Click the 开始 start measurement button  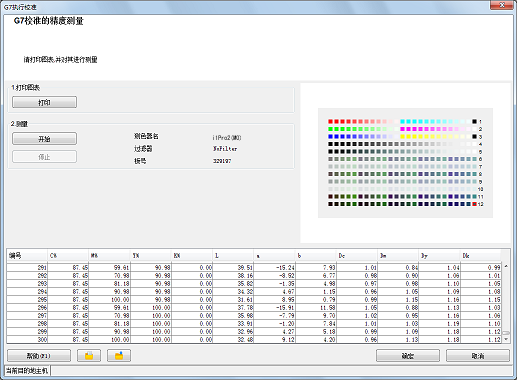(44, 139)
